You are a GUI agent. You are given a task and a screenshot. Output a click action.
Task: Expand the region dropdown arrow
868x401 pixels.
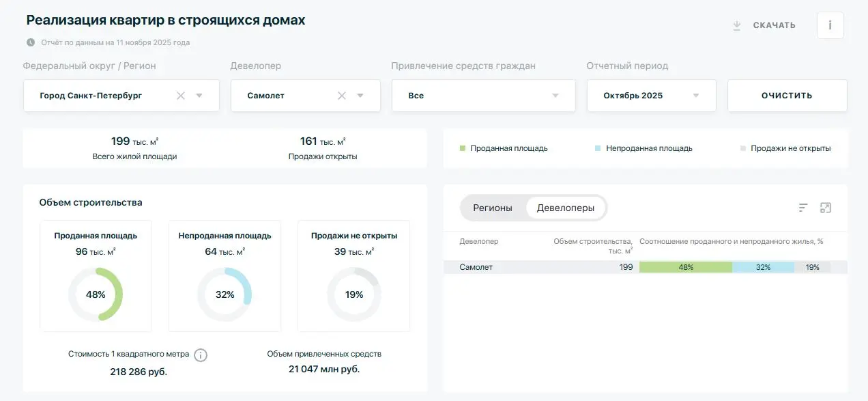point(199,96)
